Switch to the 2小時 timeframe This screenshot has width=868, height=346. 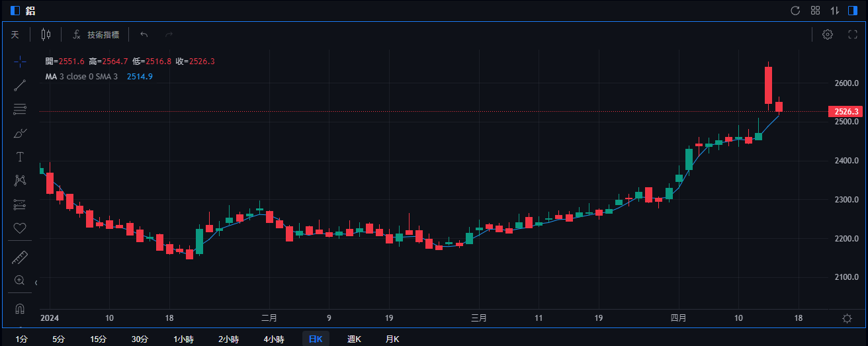[229, 339]
